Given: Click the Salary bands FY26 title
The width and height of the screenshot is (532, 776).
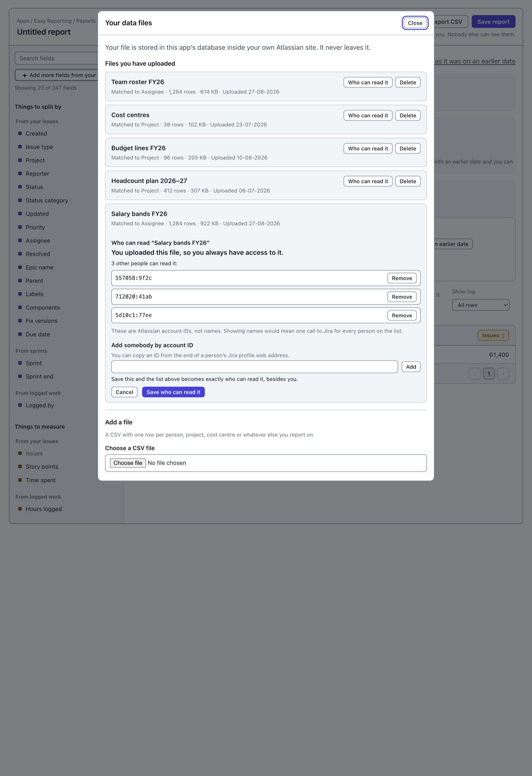Looking at the screenshot, I should (139, 214).
